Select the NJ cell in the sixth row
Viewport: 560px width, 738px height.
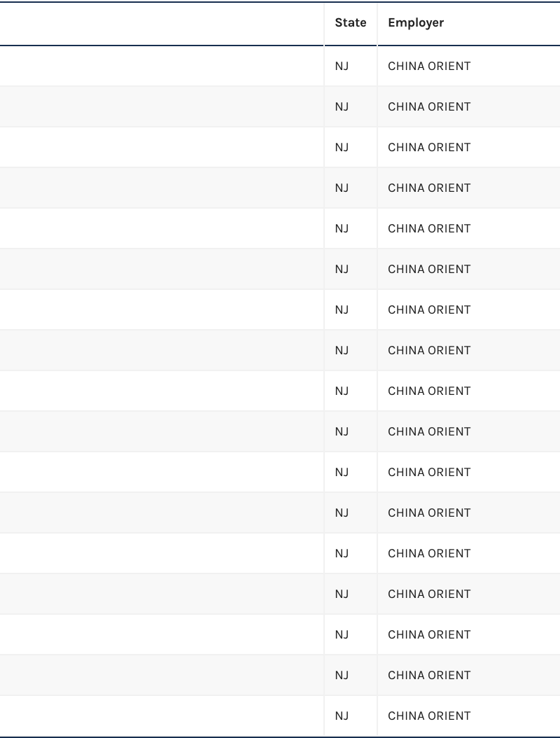[x=342, y=270]
